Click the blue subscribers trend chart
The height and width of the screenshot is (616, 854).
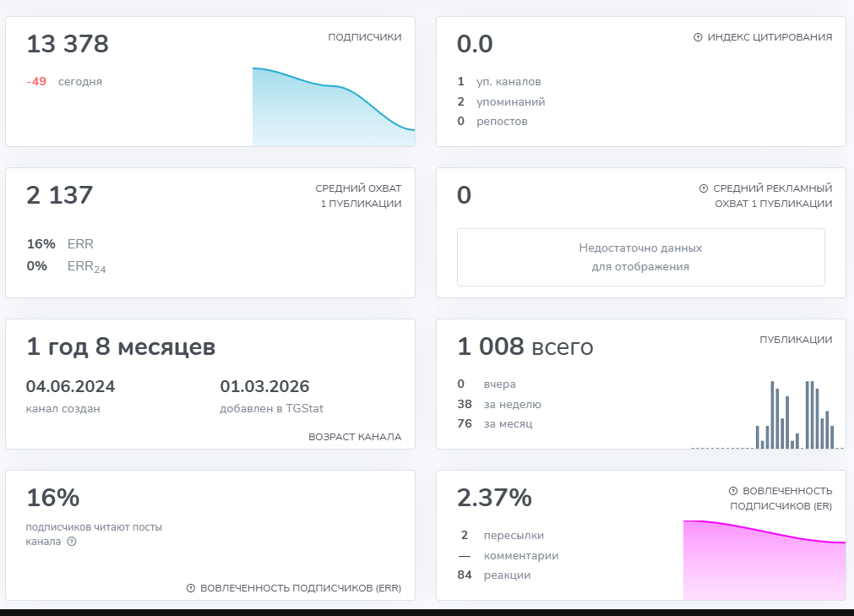coord(333,110)
